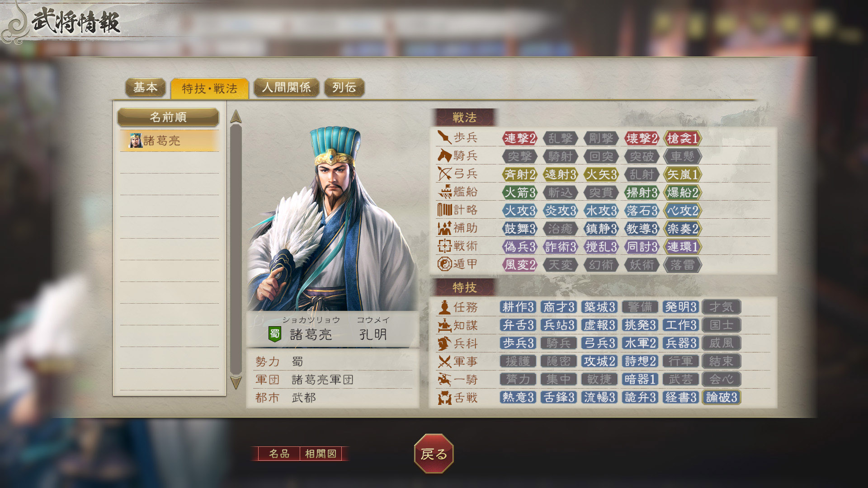Viewport: 868px width, 488px height.
Task: Click the 騎兵 cavalry horse icon
Action: 444,155
